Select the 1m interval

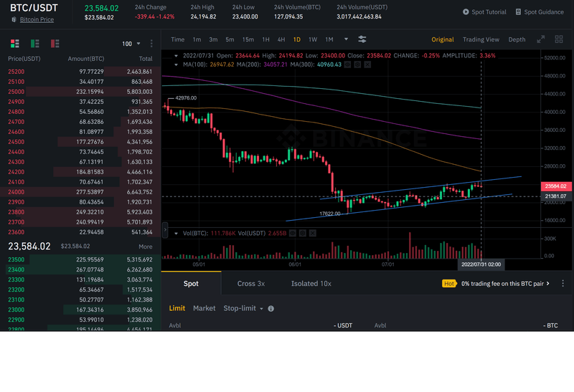tap(197, 39)
